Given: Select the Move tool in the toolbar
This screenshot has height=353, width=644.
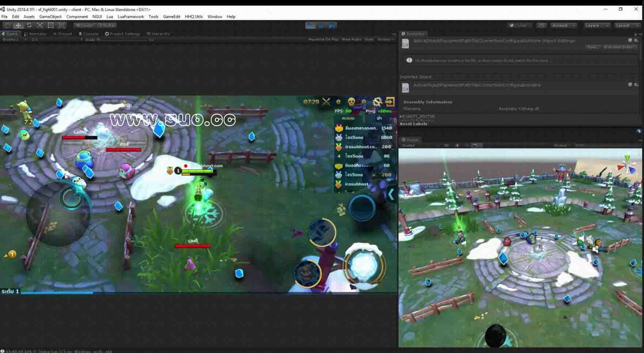Looking at the screenshot, I should [x=18, y=25].
